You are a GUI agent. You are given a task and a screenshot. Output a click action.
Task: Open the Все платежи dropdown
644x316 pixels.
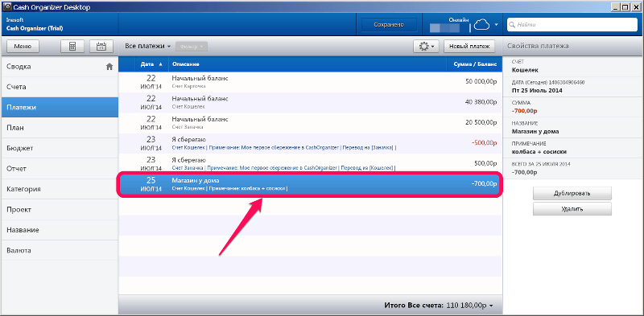click(148, 47)
